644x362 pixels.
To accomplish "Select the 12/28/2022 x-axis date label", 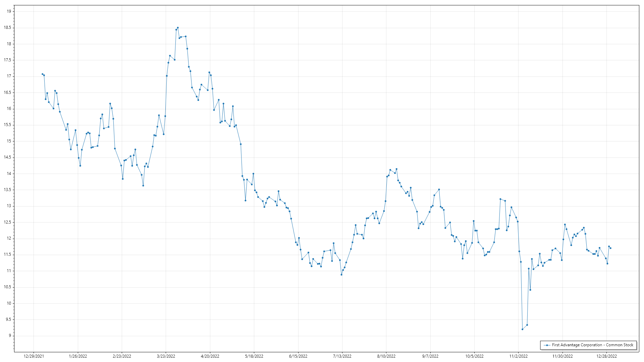I will (606, 356).
